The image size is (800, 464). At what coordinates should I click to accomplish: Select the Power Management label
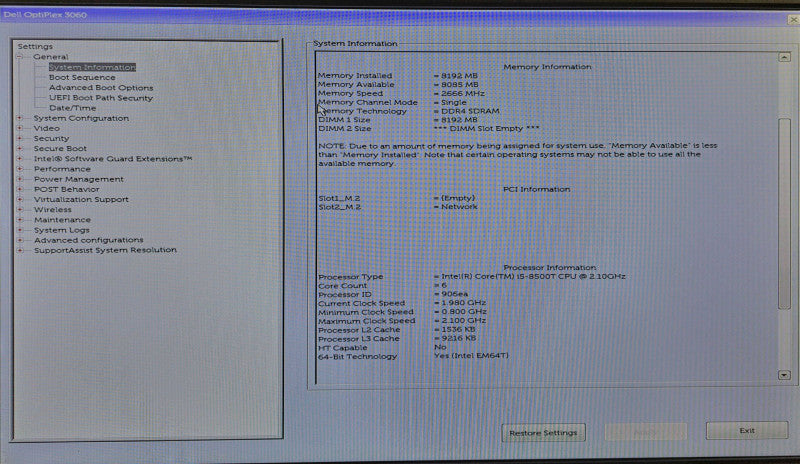tap(79, 179)
